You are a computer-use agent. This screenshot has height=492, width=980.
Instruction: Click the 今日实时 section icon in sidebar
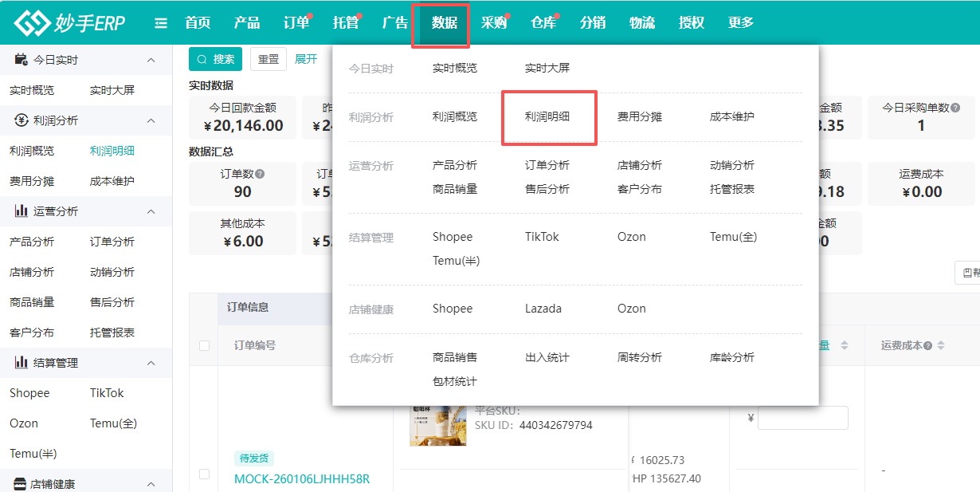tap(22, 60)
